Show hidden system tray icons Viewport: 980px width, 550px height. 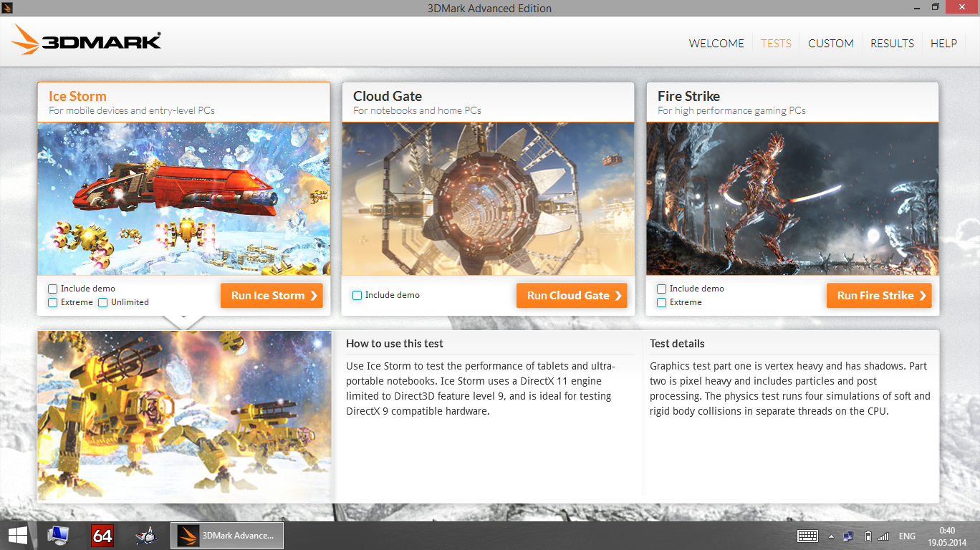(832, 536)
